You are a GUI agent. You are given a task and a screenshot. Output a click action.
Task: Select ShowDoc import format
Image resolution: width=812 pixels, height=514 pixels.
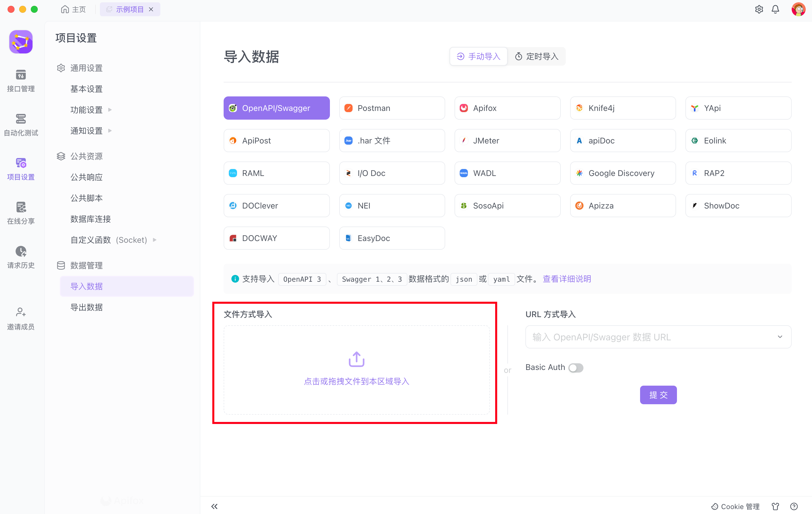(x=738, y=206)
